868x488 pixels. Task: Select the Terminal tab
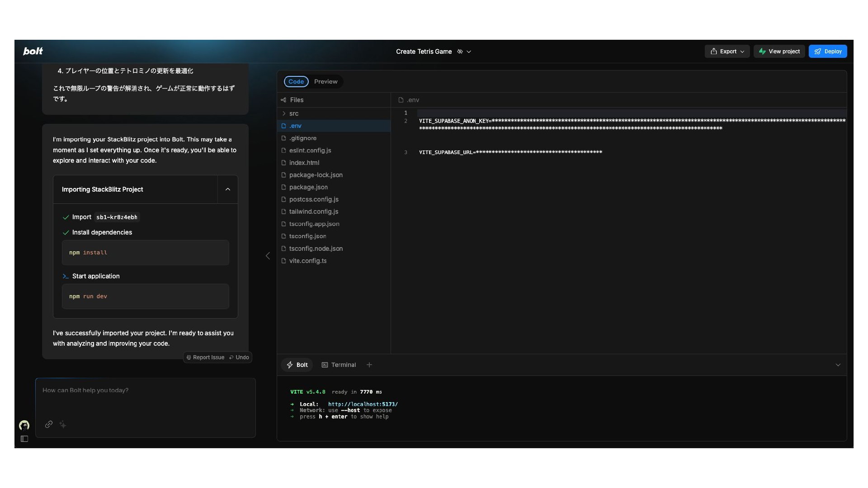339,365
